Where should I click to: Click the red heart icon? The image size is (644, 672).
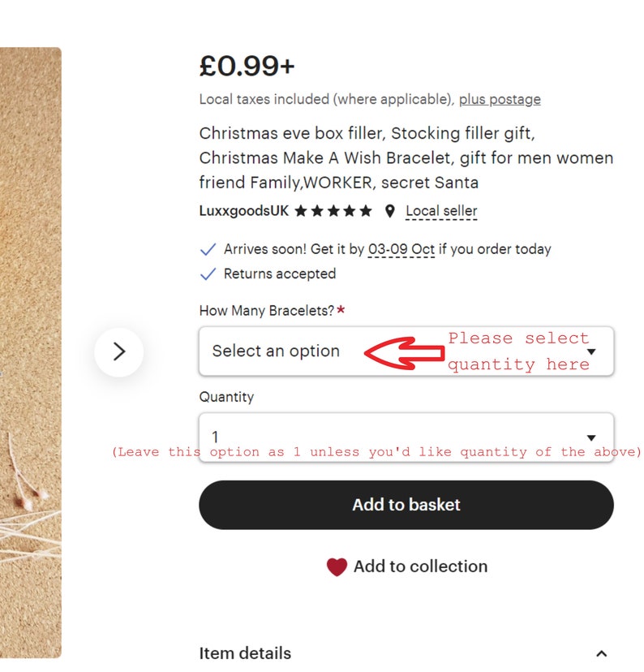337,567
